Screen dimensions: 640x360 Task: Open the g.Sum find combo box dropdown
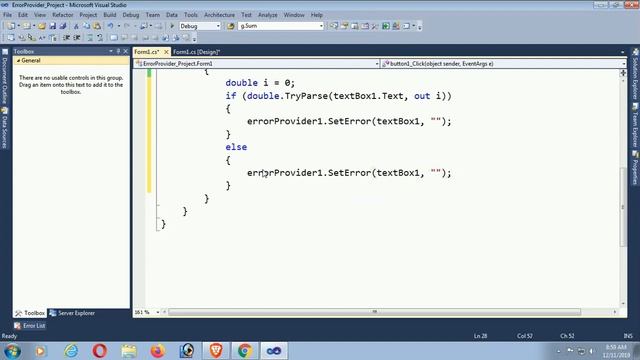click(x=321, y=26)
